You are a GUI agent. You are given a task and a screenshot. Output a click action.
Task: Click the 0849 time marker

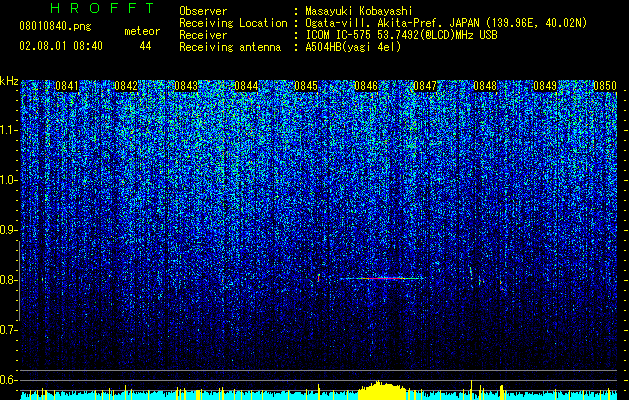545,86
